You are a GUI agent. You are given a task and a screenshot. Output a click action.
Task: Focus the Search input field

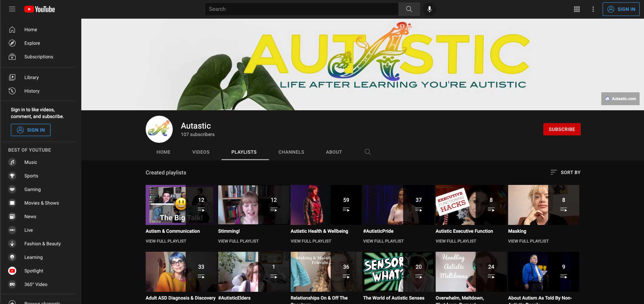(302, 9)
